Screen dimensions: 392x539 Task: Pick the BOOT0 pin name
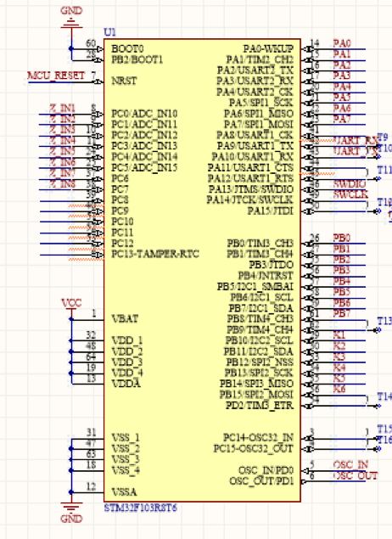pos(127,49)
